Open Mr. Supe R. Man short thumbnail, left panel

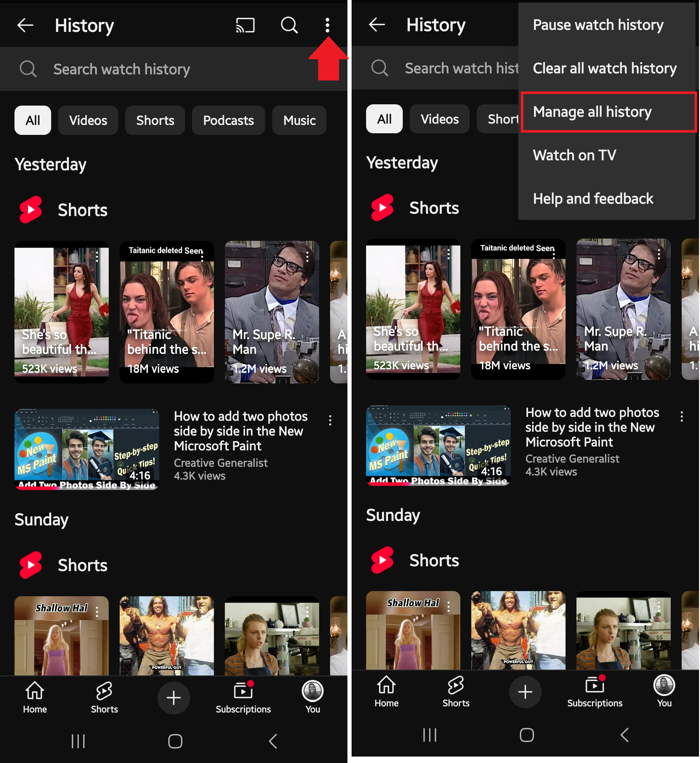[271, 311]
